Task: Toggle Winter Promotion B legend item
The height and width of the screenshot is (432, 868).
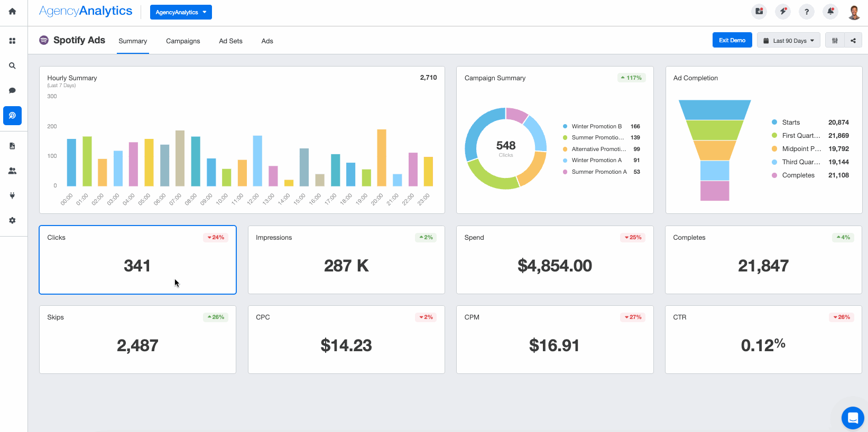Action: (596, 126)
